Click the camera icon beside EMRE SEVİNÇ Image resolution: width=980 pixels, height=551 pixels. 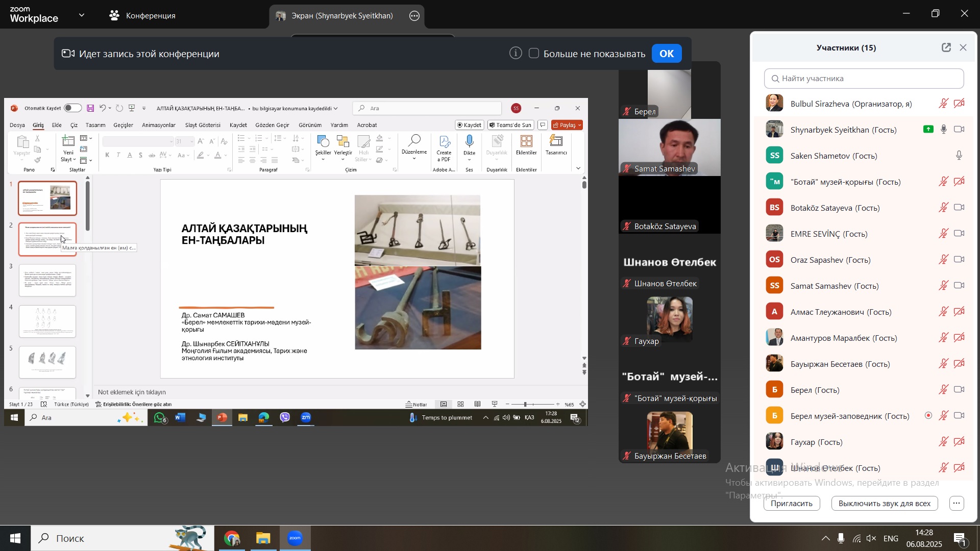(x=959, y=234)
